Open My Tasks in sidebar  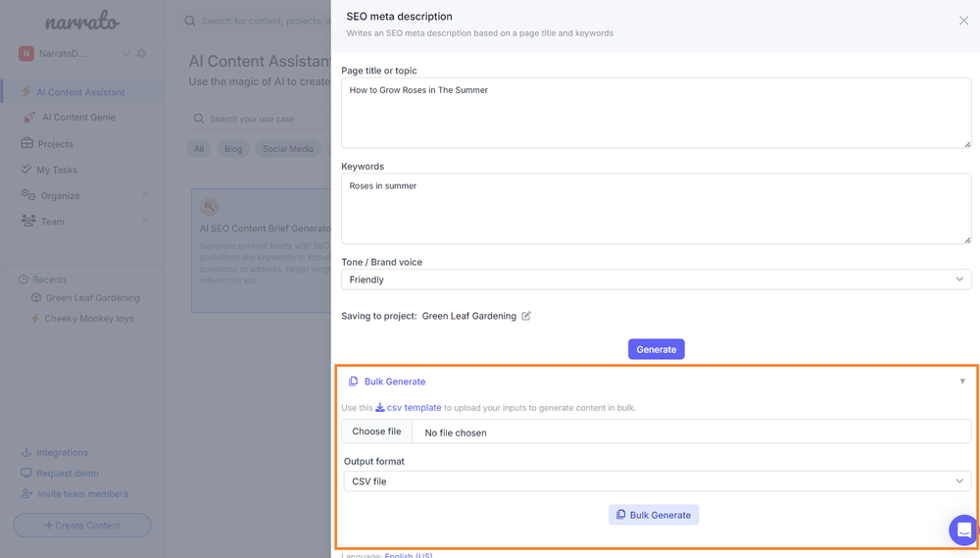[x=57, y=170]
